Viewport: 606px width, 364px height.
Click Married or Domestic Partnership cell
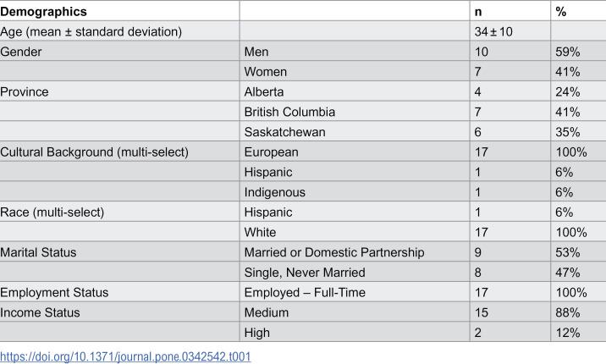334,253
